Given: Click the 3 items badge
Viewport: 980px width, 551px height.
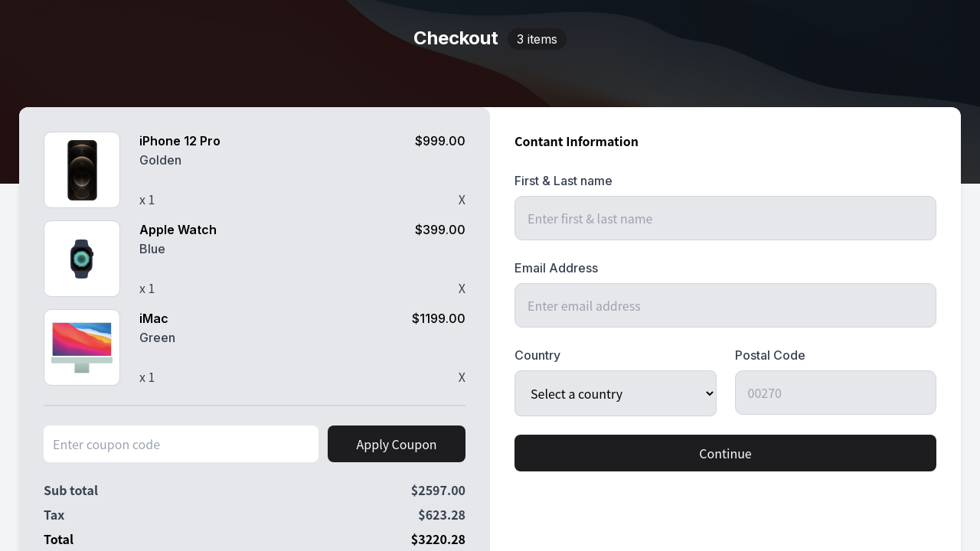Looking at the screenshot, I should point(537,39).
